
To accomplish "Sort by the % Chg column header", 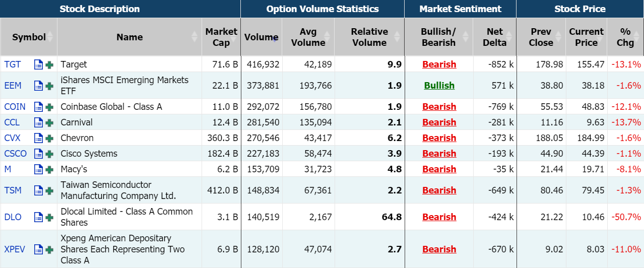I will tap(625, 37).
